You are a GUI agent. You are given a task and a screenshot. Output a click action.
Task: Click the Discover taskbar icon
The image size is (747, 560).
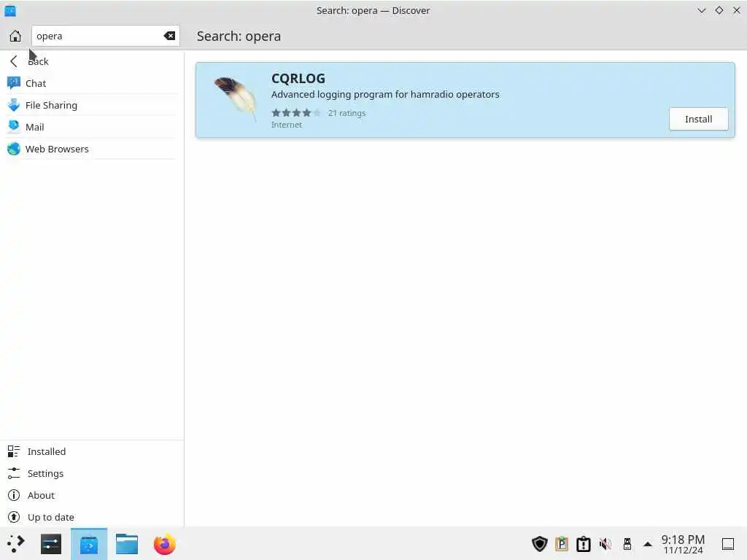pos(89,544)
